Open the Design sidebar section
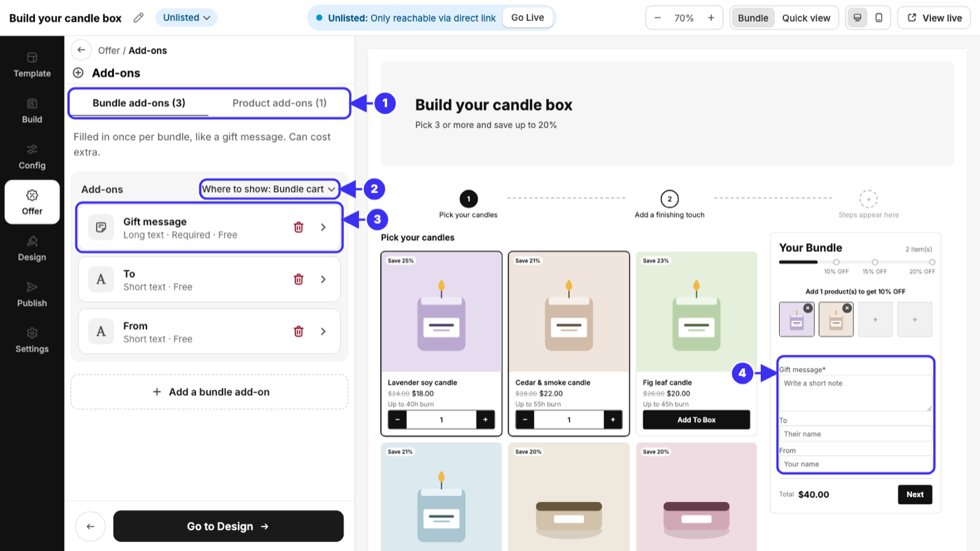The width and height of the screenshot is (980, 551). tap(32, 249)
